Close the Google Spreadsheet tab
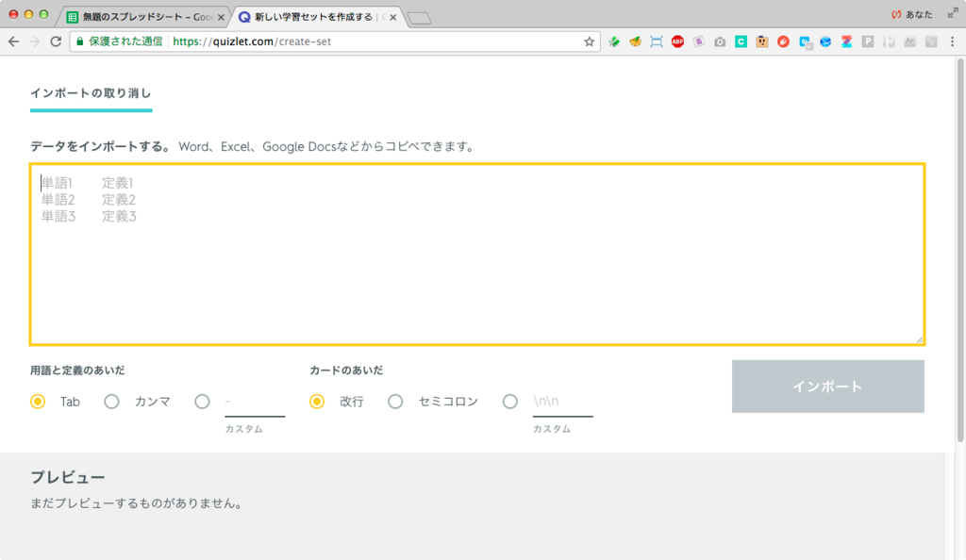This screenshot has width=966, height=560. tap(221, 17)
